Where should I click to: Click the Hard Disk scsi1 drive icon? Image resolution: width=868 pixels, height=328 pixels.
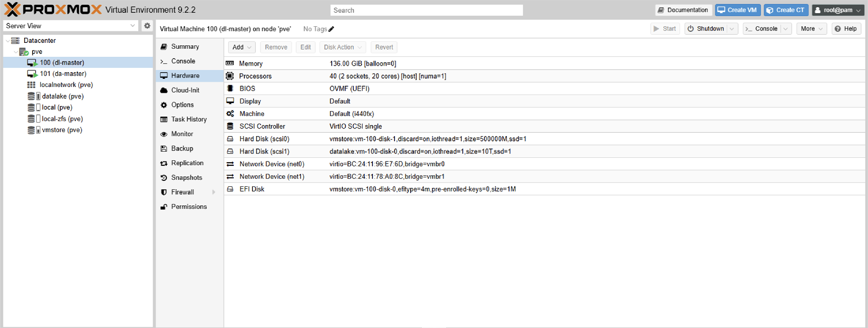pyautogui.click(x=230, y=151)
